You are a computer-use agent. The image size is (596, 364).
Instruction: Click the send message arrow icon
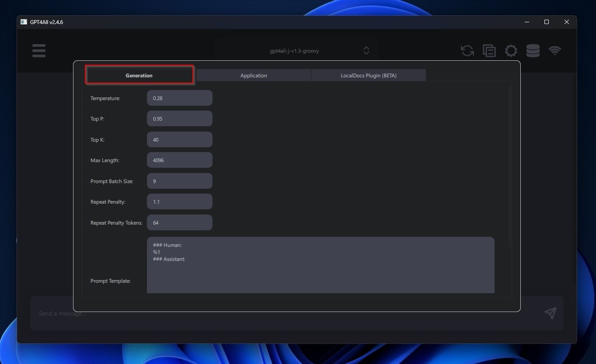coord(551,313)
